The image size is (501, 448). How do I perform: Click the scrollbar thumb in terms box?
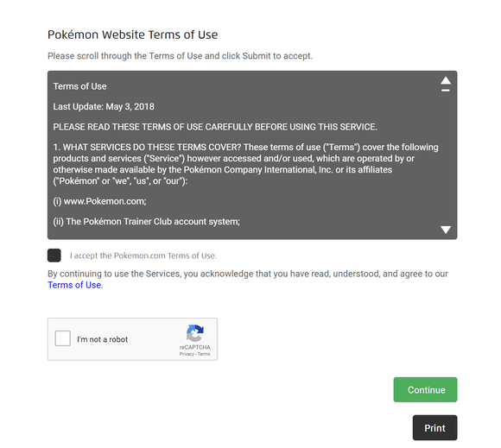coord(446,91)
